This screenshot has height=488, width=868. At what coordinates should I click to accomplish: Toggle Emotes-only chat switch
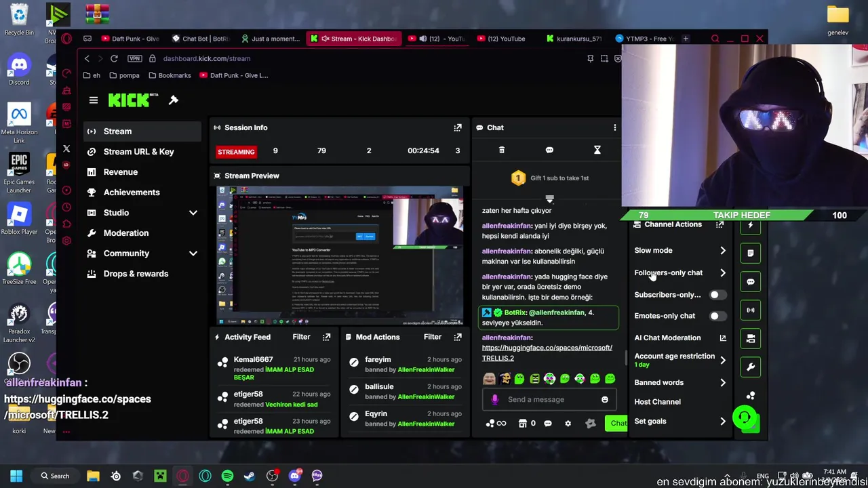[717, 316]
